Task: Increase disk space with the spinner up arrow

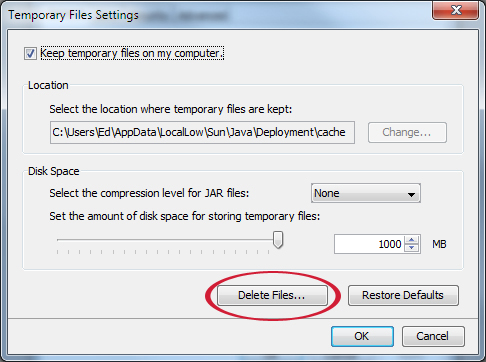Action: [412, 240]
